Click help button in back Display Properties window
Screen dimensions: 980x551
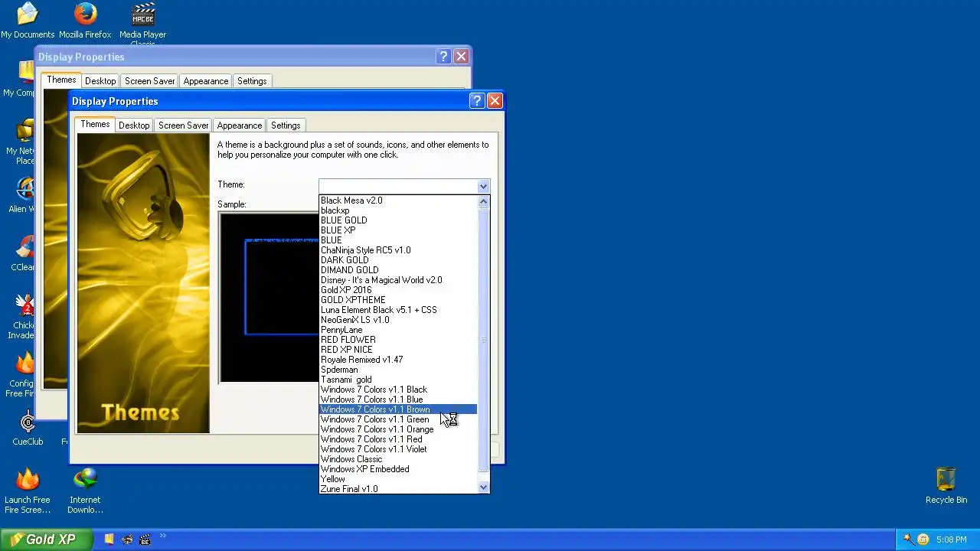(443, 56)
